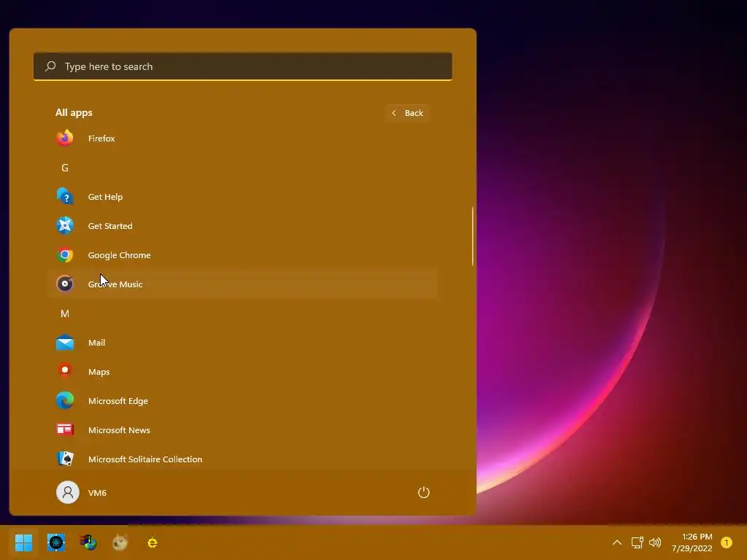Go back from All apps
Viewport: 747px width, 560px height.
pyautogui.click(x=407, y=113)
